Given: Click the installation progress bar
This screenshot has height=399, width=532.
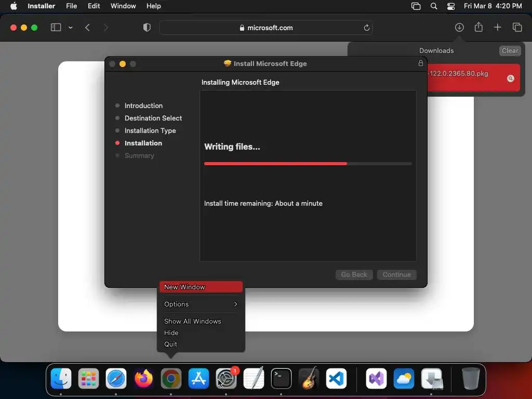Looking at the screenshot, I should pos(308,164).
